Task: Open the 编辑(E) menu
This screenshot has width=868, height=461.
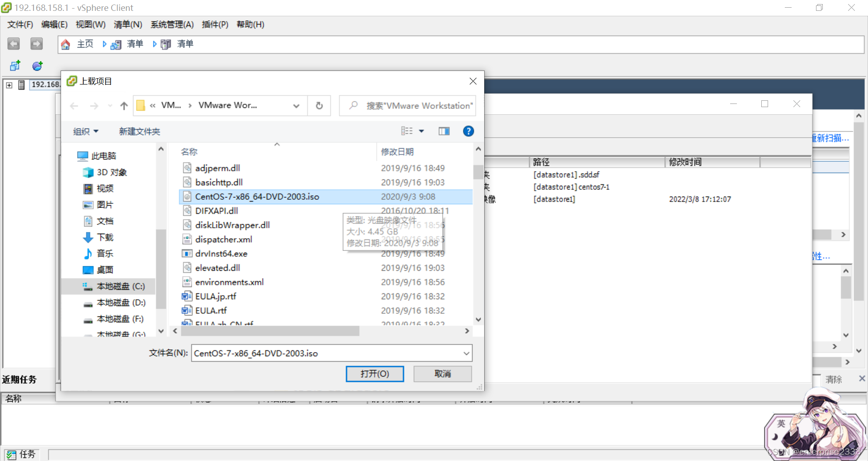Action: pyautogui.click(x=54, y=24)
